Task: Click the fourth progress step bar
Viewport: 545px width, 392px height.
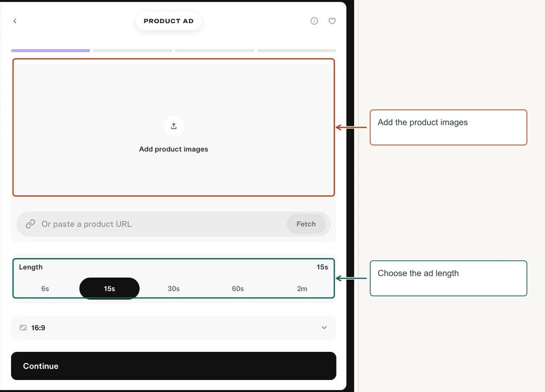Action: 297,51
